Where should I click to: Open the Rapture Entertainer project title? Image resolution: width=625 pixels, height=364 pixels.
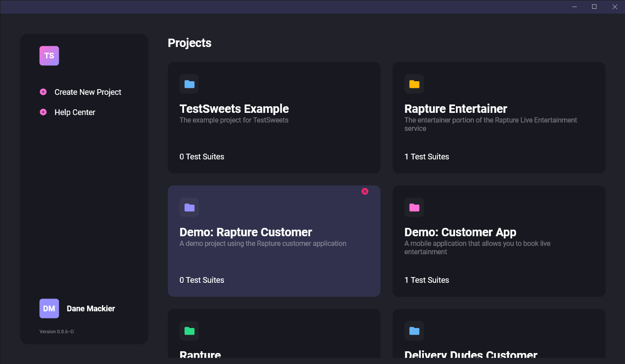[x=455, y=109]
